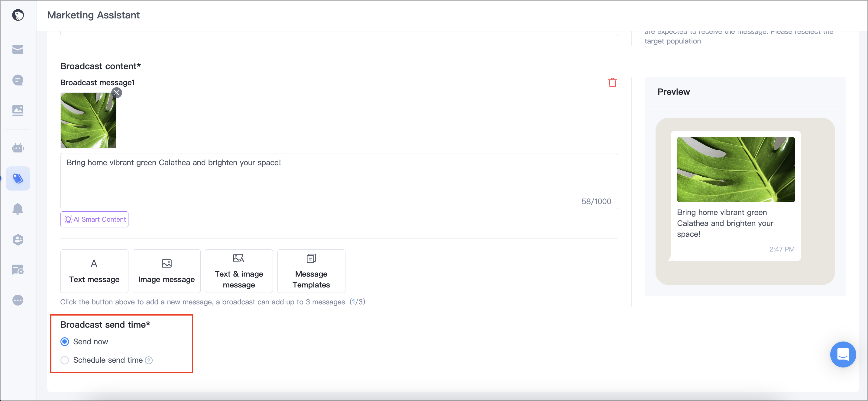Click the Preview panel heading

click(x=674, y=92)
